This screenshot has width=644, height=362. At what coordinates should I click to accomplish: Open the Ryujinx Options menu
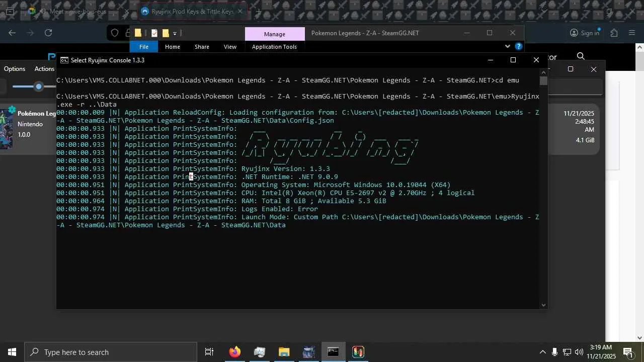15,69
